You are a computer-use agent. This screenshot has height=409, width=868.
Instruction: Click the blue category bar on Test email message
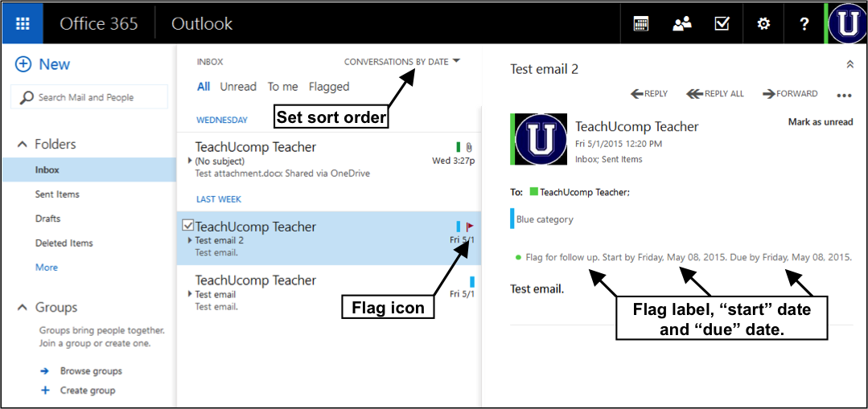point(472,280)
